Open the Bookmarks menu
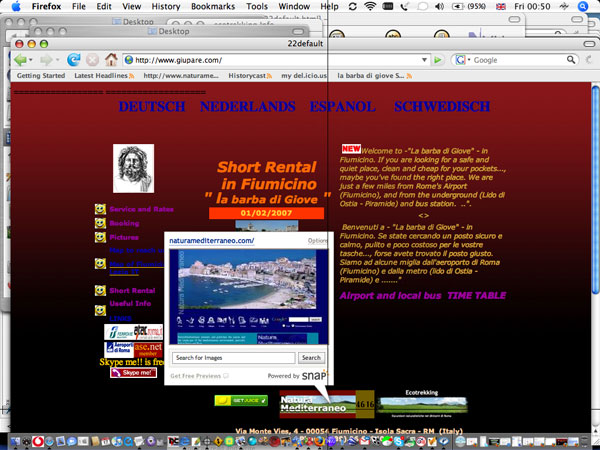This screenshot has height=450, width=600. pyautogui.click(x=213, y=6)
